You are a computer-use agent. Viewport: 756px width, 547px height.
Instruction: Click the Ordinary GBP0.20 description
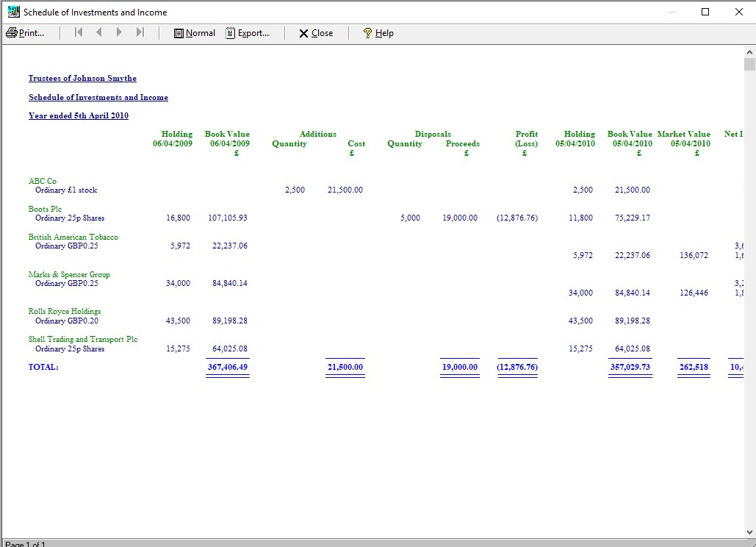[67, 321]
